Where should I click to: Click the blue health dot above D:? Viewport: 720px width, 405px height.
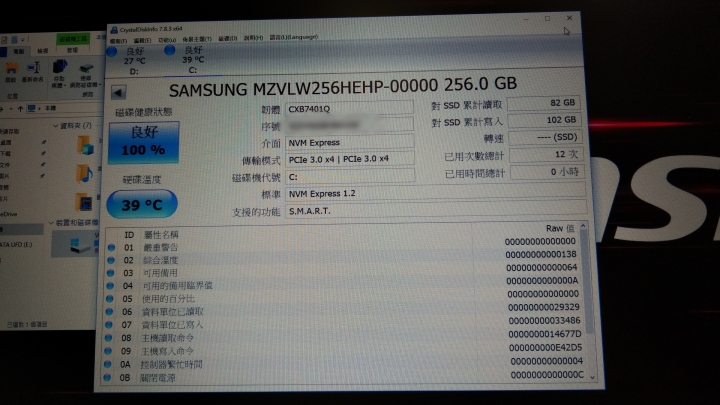(x=112, y=51)
